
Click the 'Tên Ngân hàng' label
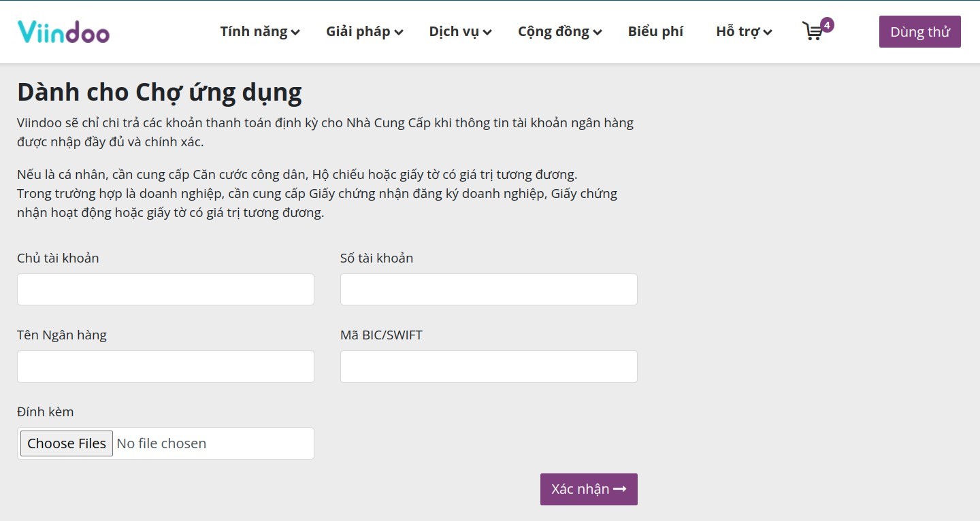[62, 335]
